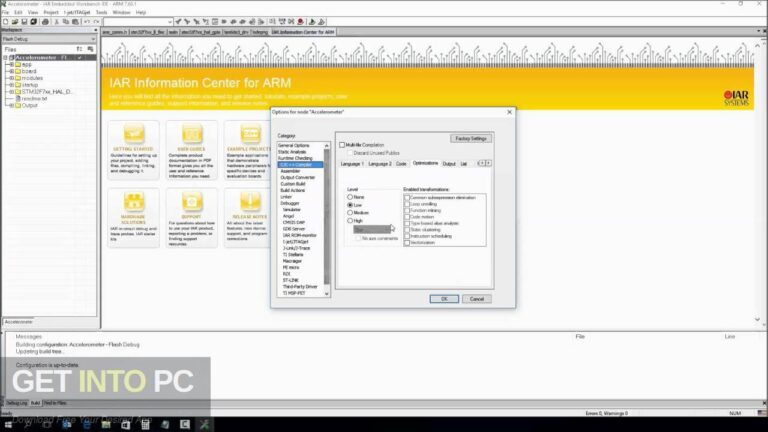Select General Options category
The image size is (768, 432).
click(x=293, y=145)
